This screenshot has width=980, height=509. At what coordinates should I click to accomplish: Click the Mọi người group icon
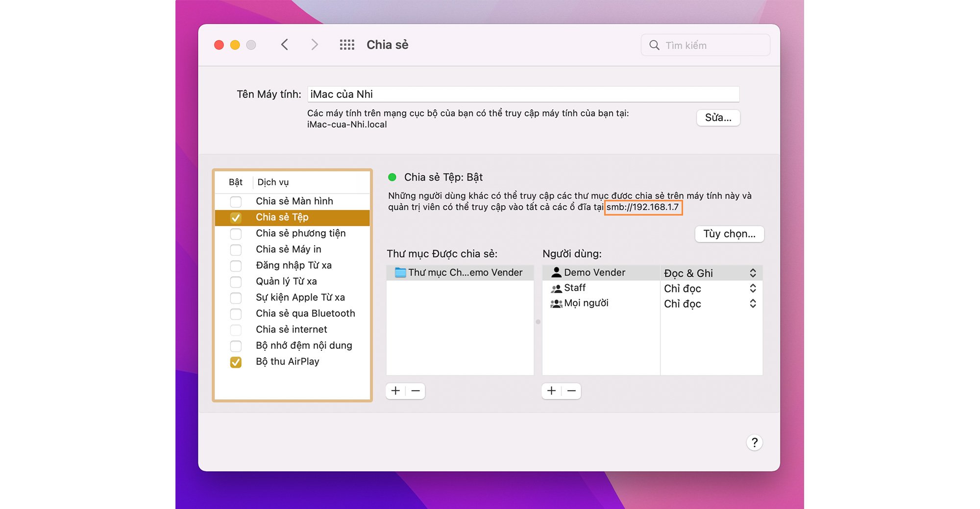556,303
